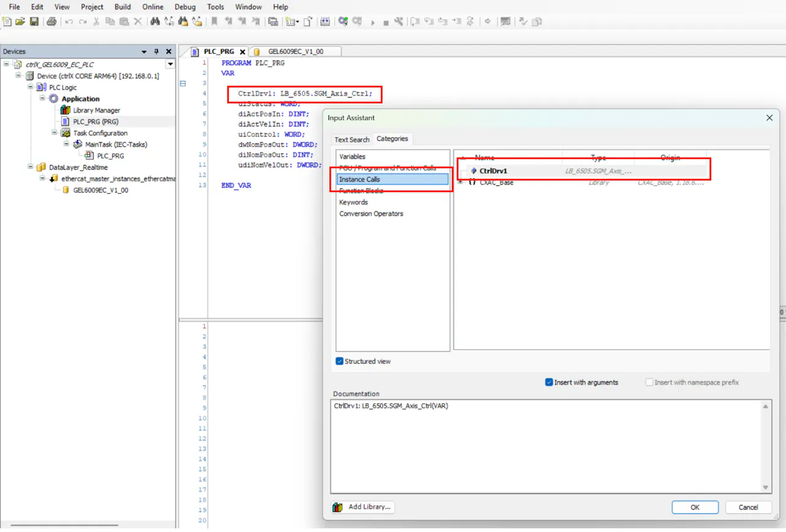Expand the CXAC_Base library entry
Image resolution: width=786 pixels, height=532 pixels.
click(x=460, y=182)
